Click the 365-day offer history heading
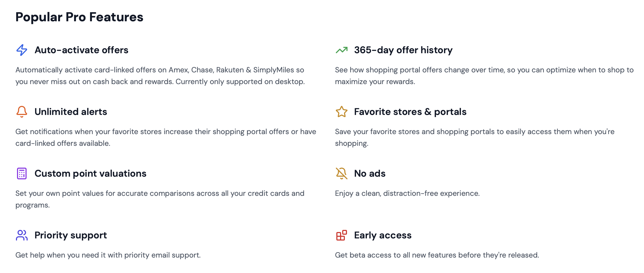The image size is (644, 273). tap(403, 50)
